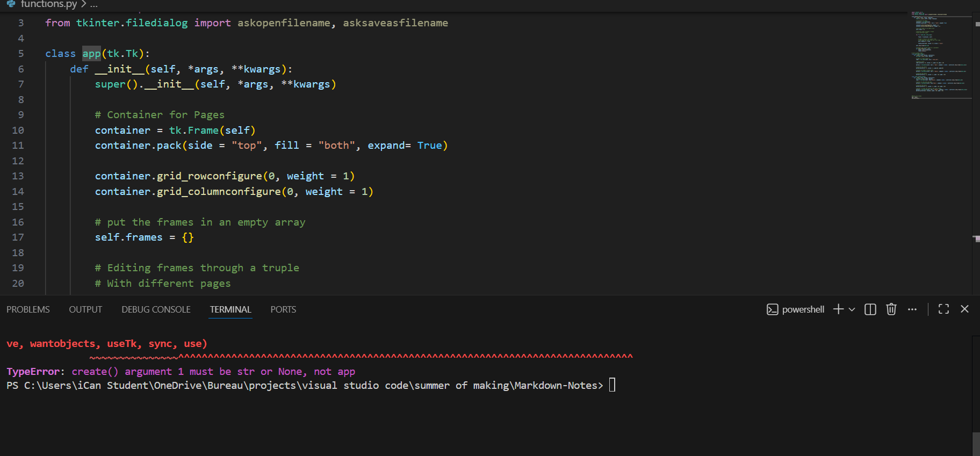Switch to the PROBLEMS tab

pos(28,309)
